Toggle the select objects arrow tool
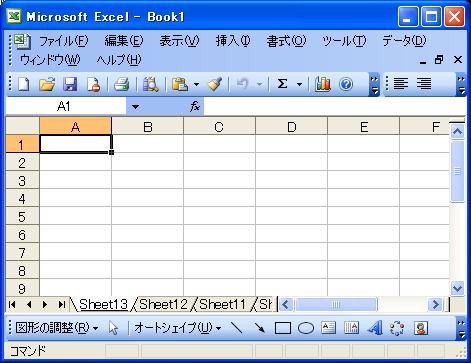 point(113,328)
